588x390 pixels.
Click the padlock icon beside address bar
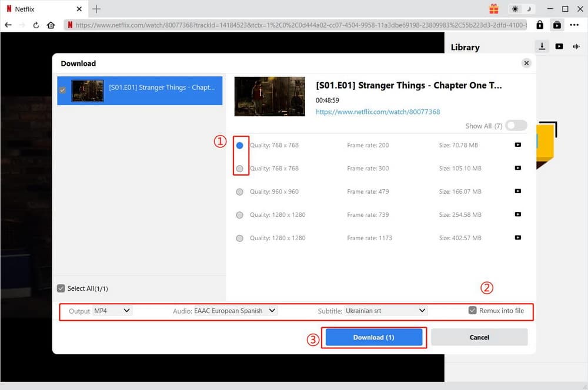539,25
